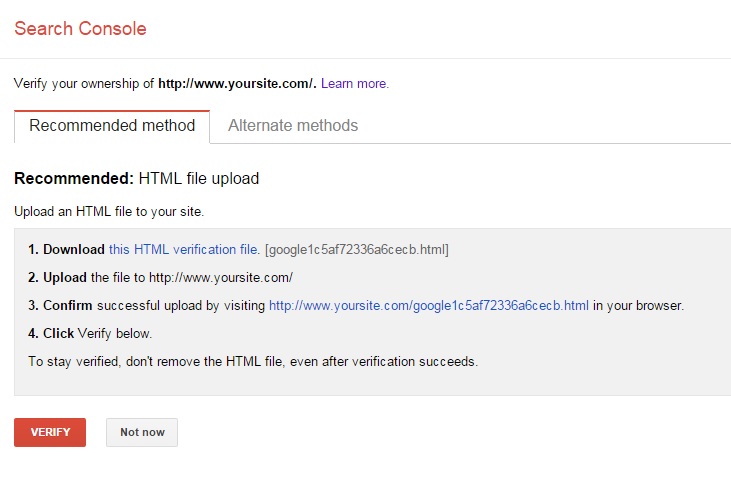Download this HTML verification file
The image size is (731, 489).
click(x=184, y=250)
